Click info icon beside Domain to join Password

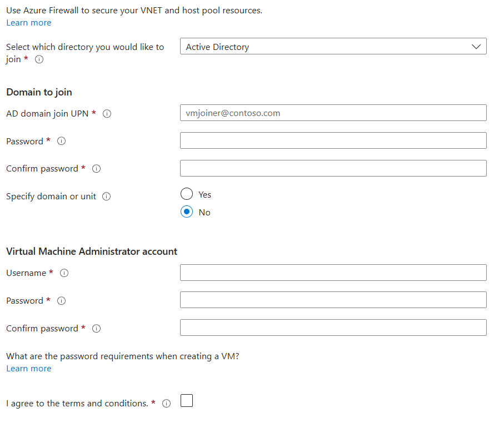62,141
